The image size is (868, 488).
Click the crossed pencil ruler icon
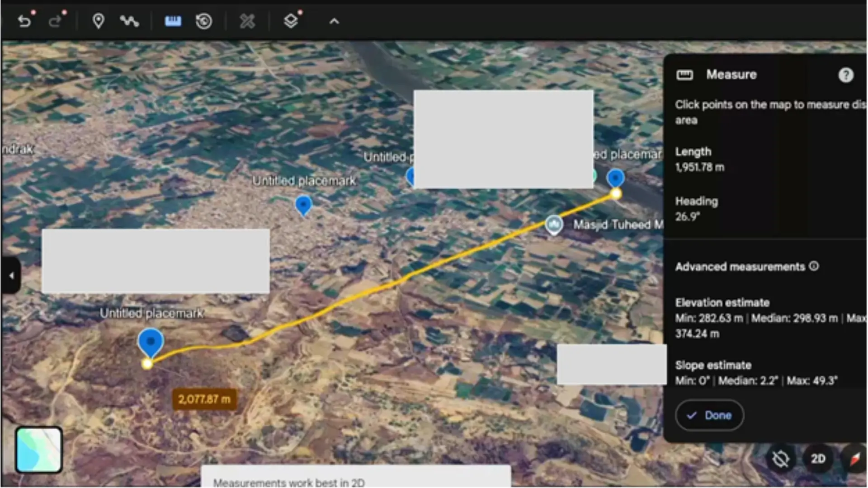[x=247, y=21]
